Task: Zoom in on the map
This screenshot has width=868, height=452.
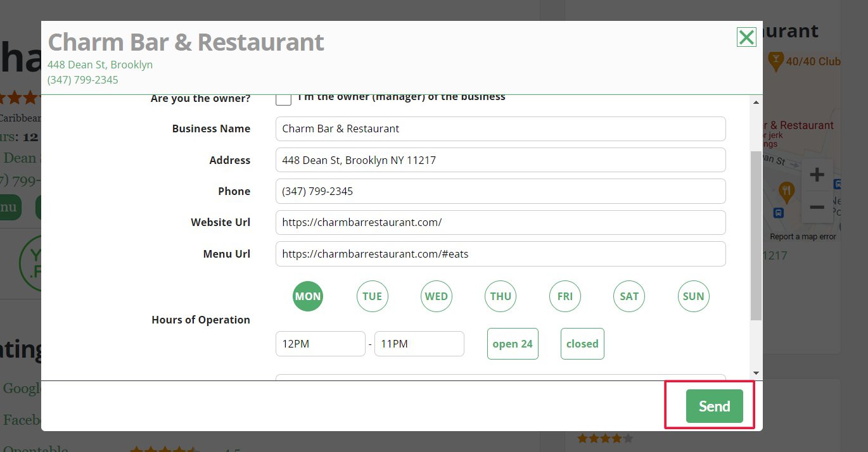Action: point(817,175)
